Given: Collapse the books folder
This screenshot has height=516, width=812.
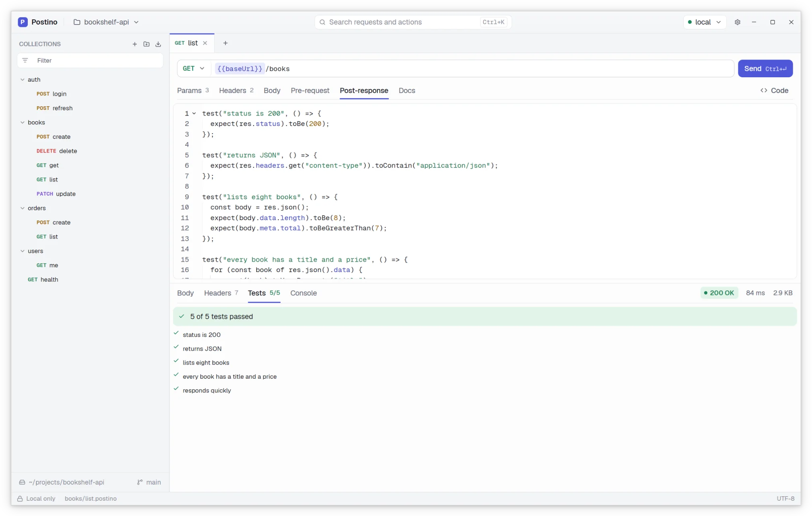Looking at the screenshot, I should pos(23,122).
